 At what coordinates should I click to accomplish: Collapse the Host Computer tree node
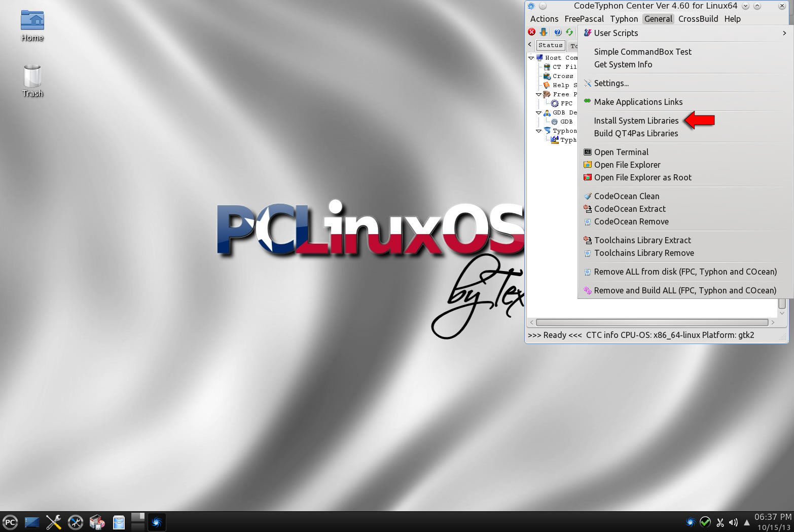pyautogui.click(x=531, y=58)
